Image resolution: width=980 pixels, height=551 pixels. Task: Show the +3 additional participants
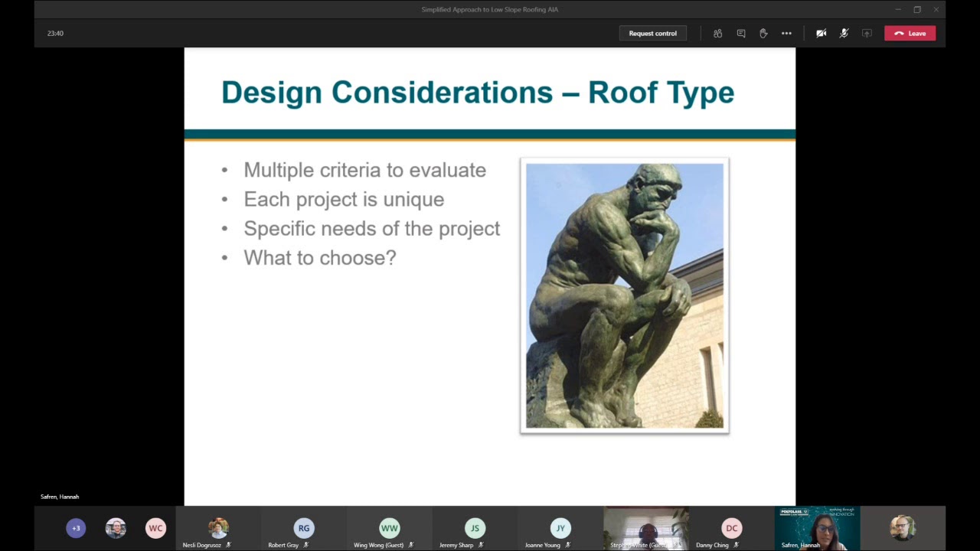pos(76,528)
